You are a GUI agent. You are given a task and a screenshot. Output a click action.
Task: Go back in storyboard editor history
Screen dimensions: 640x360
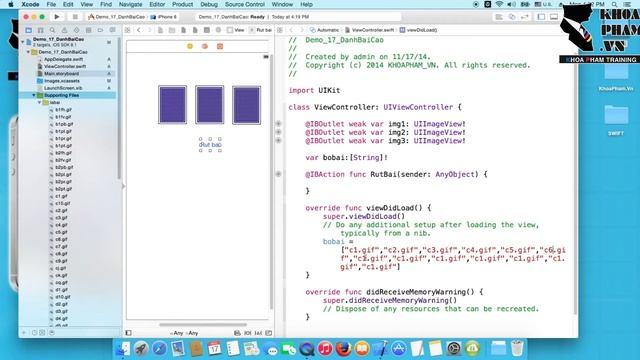(139, 30)
